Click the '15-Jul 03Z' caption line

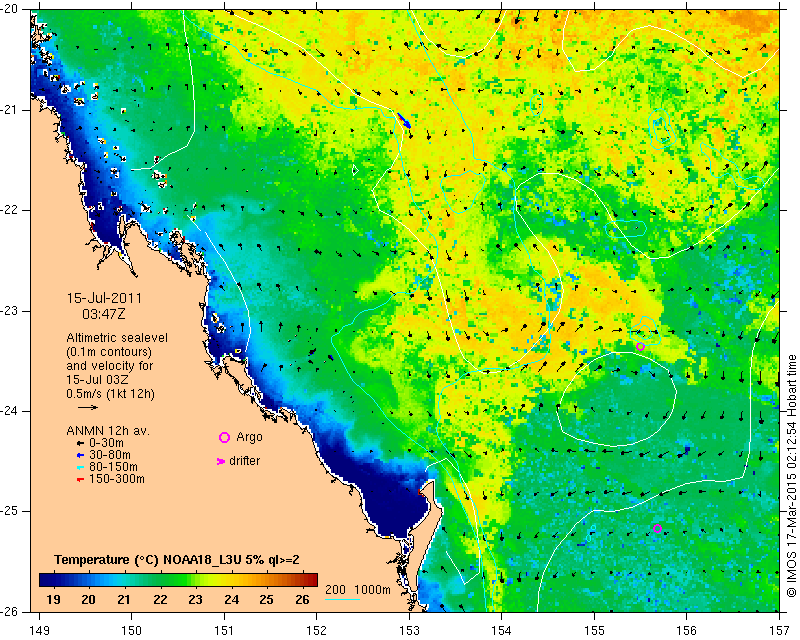point(97,380)
